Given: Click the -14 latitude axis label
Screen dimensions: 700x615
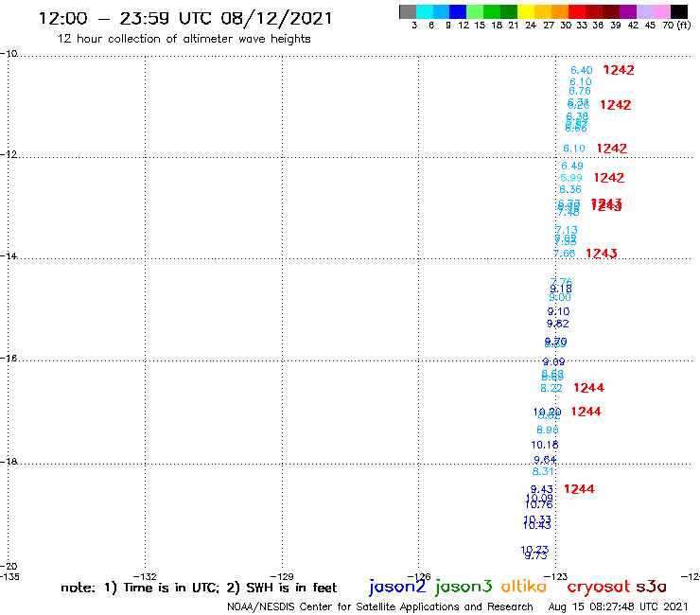Looking at the screenshot, I should coord(9,255).
